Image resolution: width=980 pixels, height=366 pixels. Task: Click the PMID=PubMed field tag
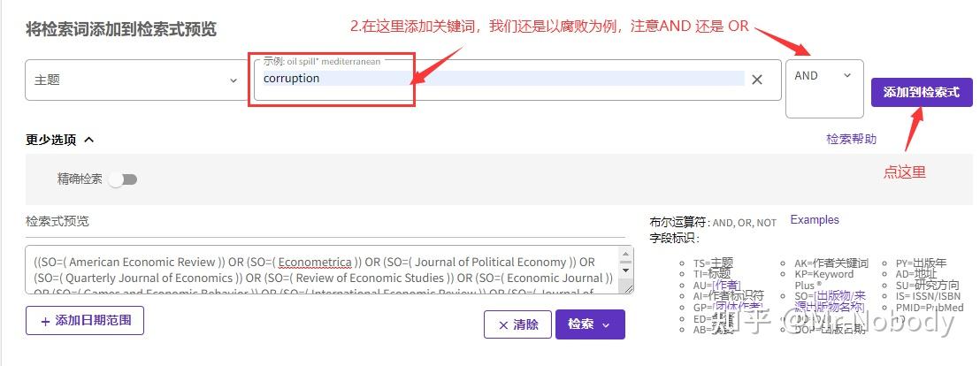coord(928,308)
